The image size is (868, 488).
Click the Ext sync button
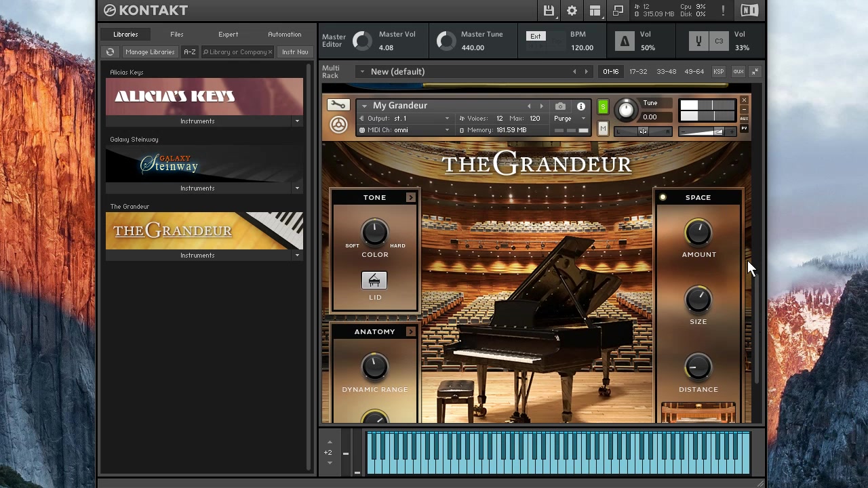click(536, 36)
